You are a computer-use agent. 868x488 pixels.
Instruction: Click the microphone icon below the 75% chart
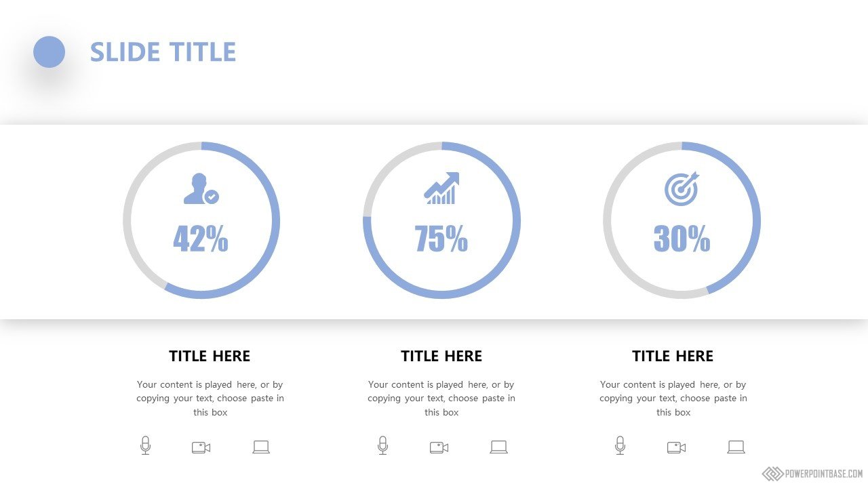(382, 445)
